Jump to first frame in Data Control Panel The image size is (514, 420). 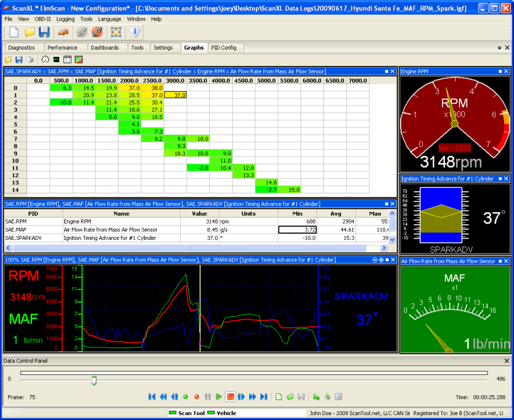(x=152, y=397)
